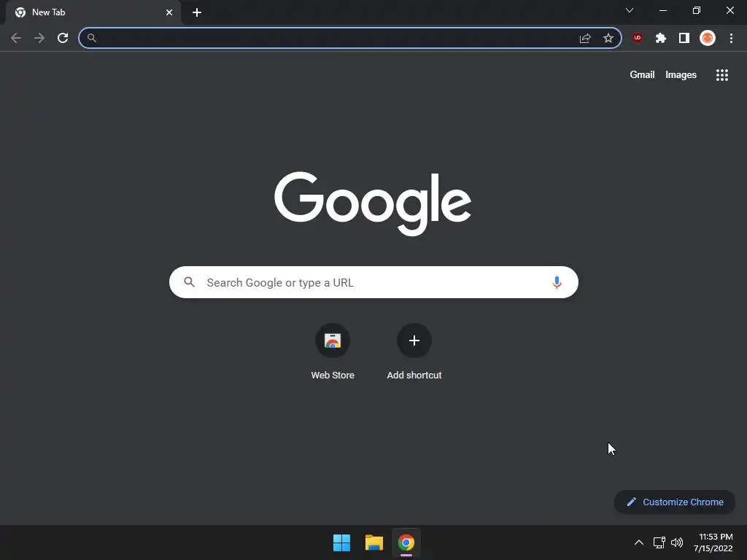Image resolution: width=747 pixels, height=560 pixels.
Task: Open the clock showing 11:53 PM
Action: click(x=713, y=542)
